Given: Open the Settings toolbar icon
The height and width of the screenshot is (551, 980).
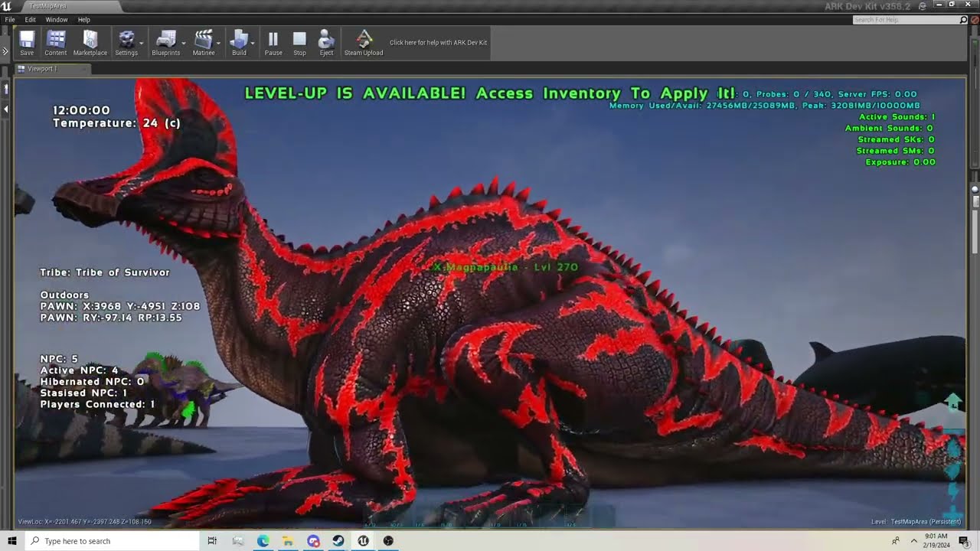Looking at the screenshot, I should [126, 43].
